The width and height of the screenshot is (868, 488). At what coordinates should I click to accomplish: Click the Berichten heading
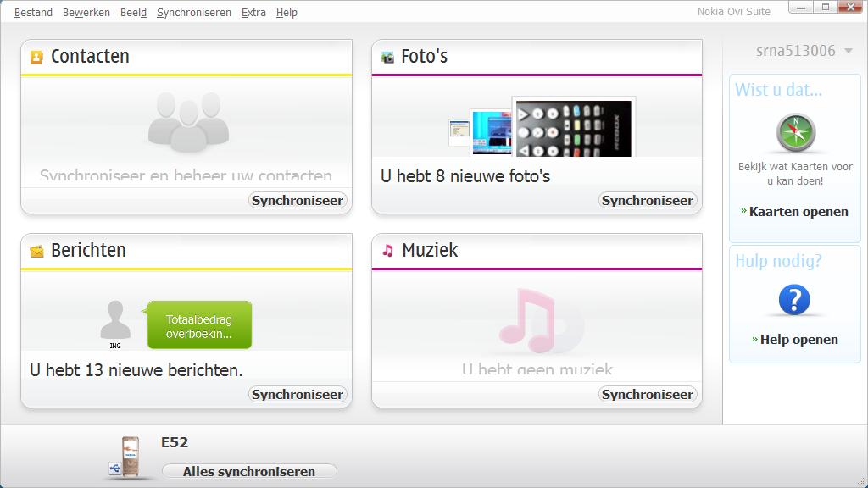[x=88, y=251]
